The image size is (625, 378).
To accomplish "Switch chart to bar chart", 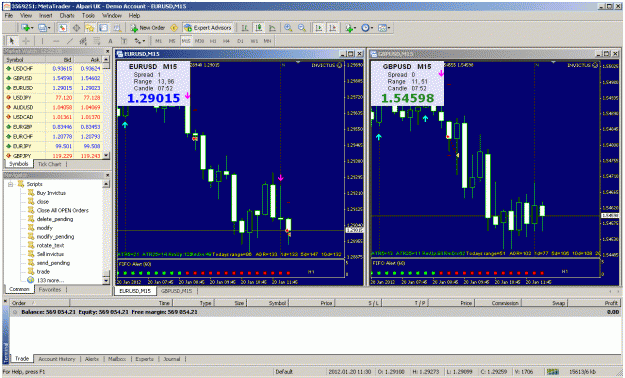I will (245, 28).
